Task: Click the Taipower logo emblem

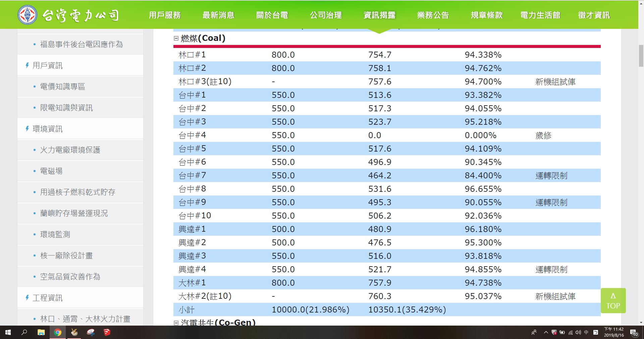Action: 28,15
